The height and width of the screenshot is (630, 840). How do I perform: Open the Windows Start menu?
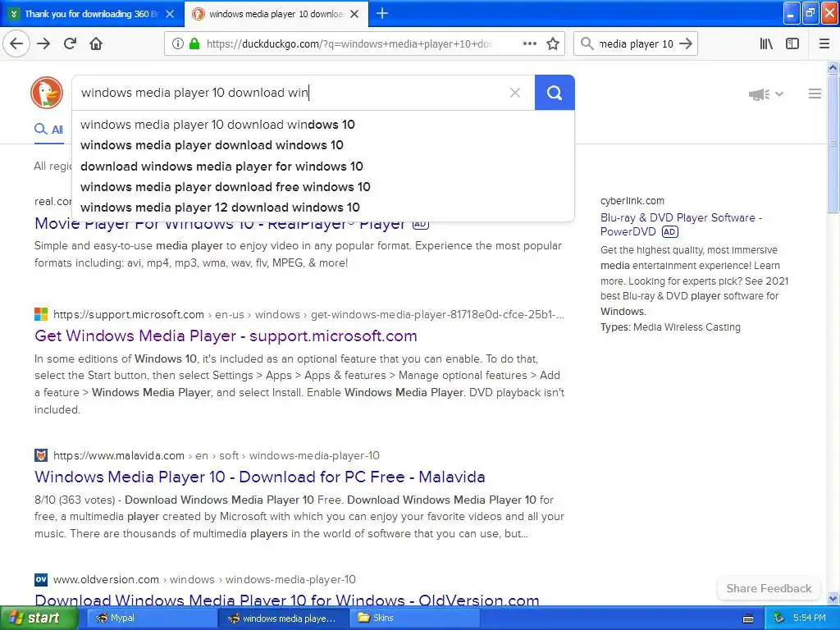tap(38, 618)
